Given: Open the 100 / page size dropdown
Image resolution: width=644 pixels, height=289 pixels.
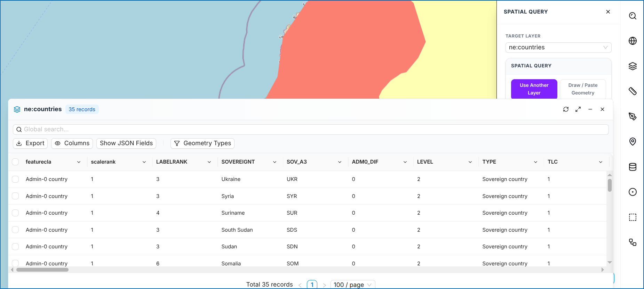Looking at the screenshot, I should pos(353,284).
